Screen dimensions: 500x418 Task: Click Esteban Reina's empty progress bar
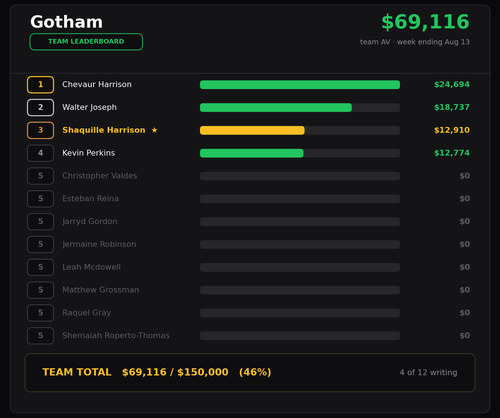pyautogui.click(x=300, y=199)
